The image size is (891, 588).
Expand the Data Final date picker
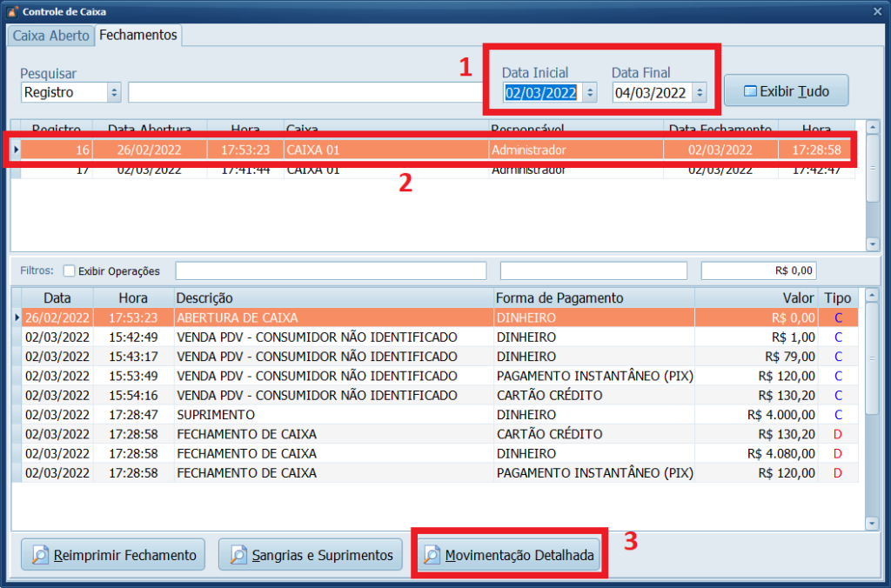[x=699, y=92]
